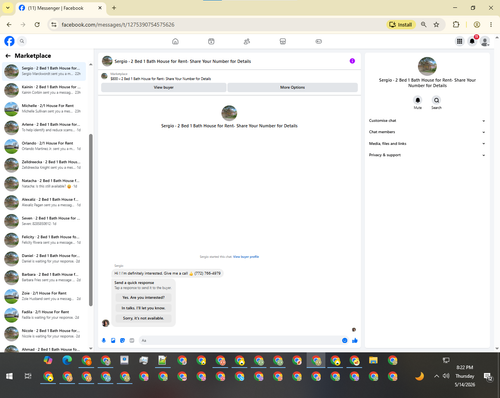Viewport: 500px width, 398px height.
Task: Open Sergio conversation in chat list
Action: 44,71
